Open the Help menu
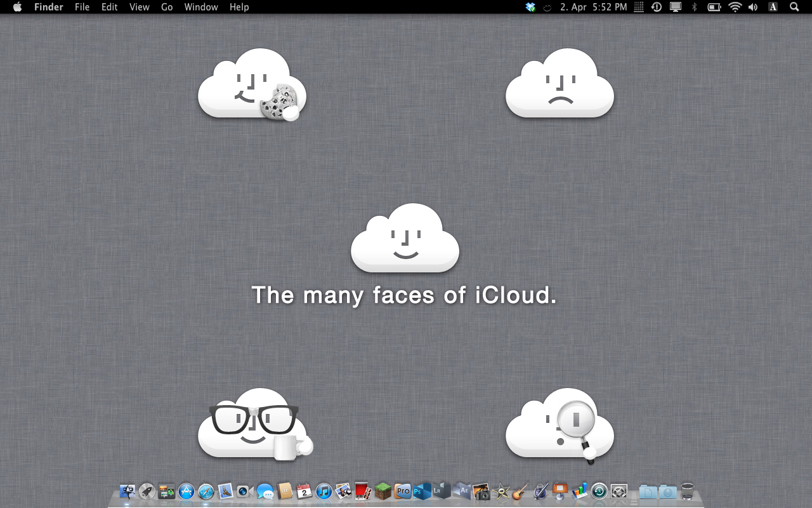The width and height of the screenshot is (812, 508). (x=239, y=7)
